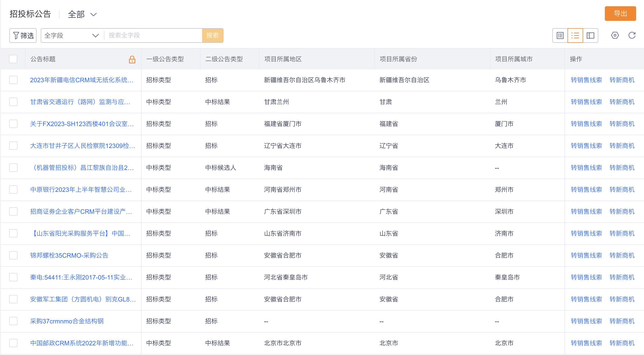644x355 pixels.
Task: Click the 招投标公告 page title
Action: [x=30, y=14]
